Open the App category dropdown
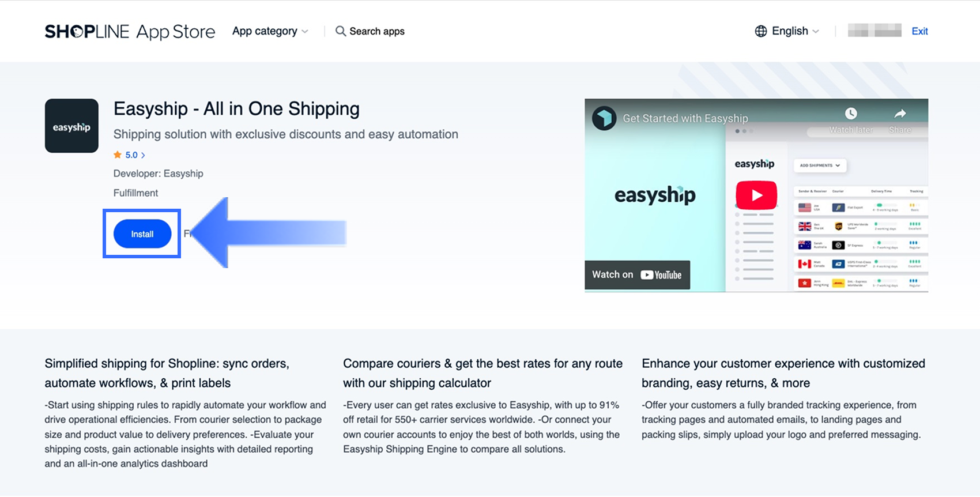 270,31
